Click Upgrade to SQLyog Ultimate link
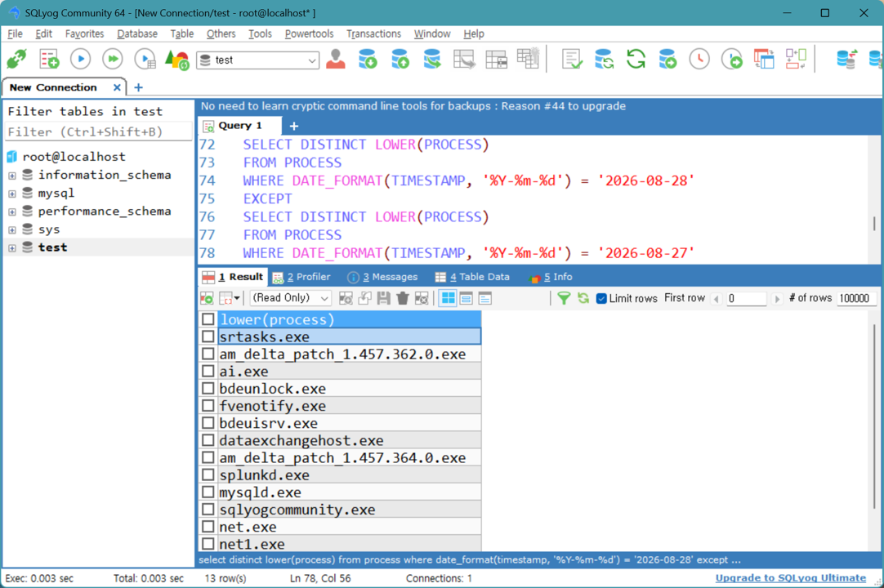The image size is (884, 588). 790,578
